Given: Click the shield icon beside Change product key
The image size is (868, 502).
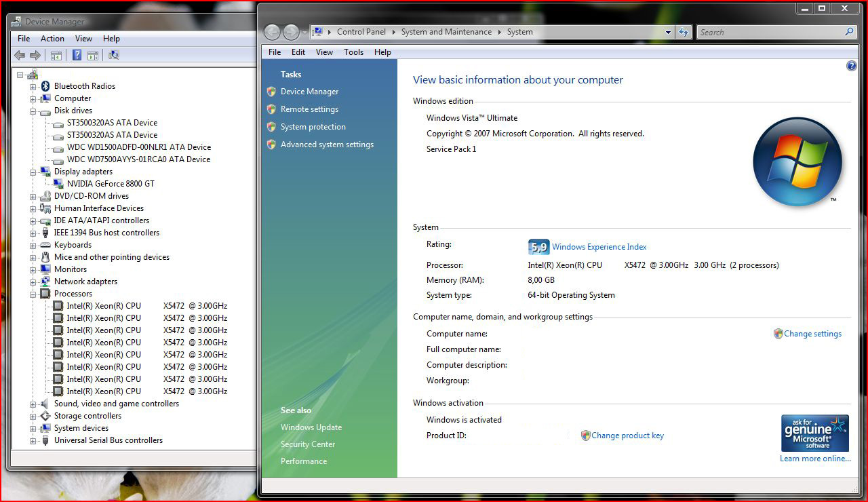Looking at the screenshot, I should (586, 436).
